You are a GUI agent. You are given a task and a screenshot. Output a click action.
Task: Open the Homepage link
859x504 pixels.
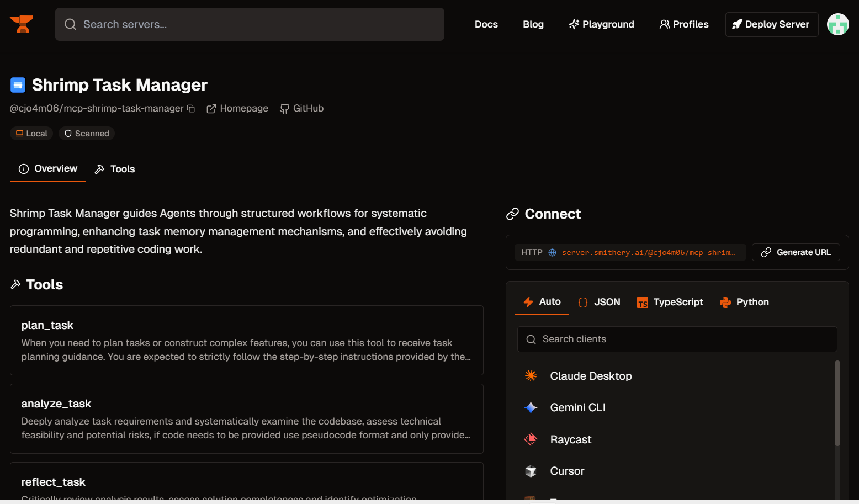click(x=237, y=109)
